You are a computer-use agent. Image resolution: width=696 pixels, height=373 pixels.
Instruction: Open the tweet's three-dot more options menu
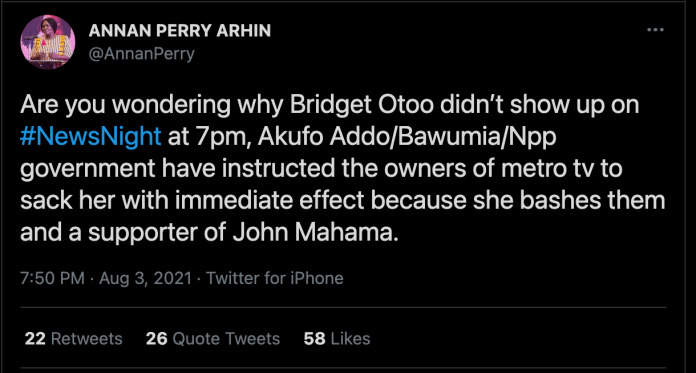click(x=655, y=30)
